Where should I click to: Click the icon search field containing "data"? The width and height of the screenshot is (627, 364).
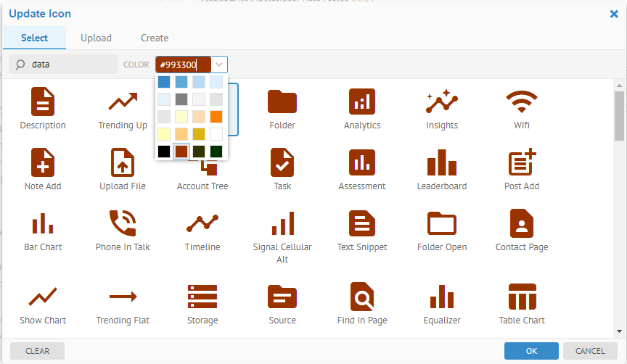[71, 65]
